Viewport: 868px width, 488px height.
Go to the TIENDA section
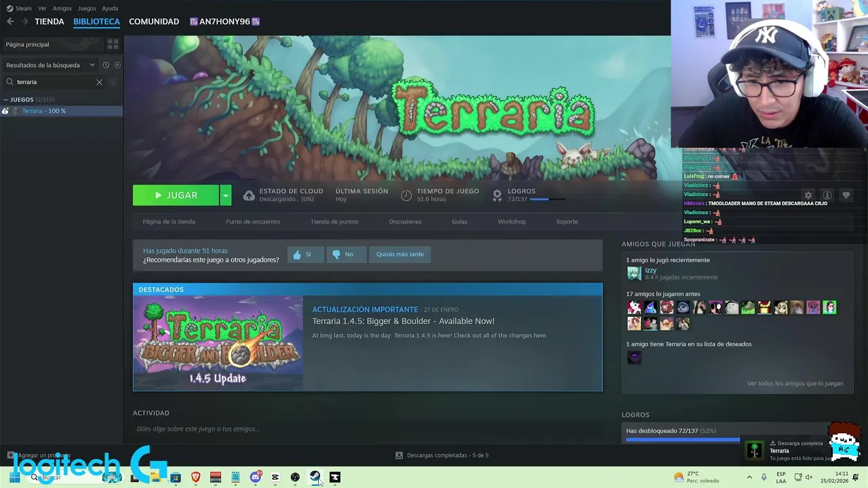pos(50,22)
